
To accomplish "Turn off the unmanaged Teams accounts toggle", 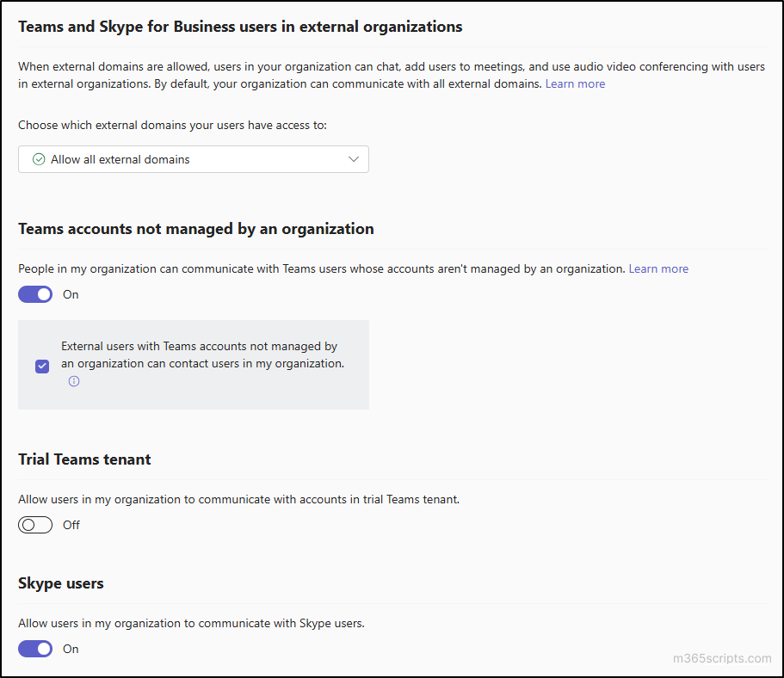I will click(35, 294).
